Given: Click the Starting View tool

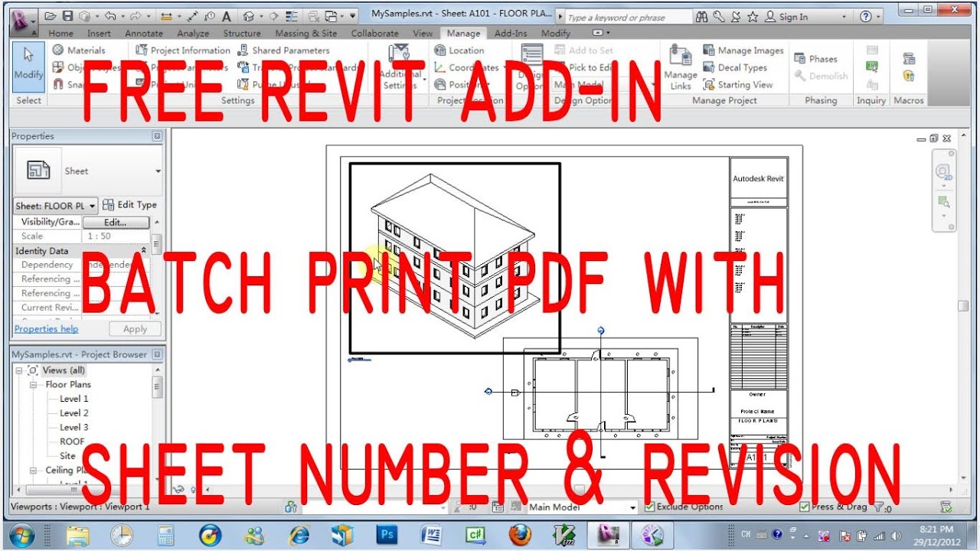Looking at the screenshot, I should click(x=738, y=84).
